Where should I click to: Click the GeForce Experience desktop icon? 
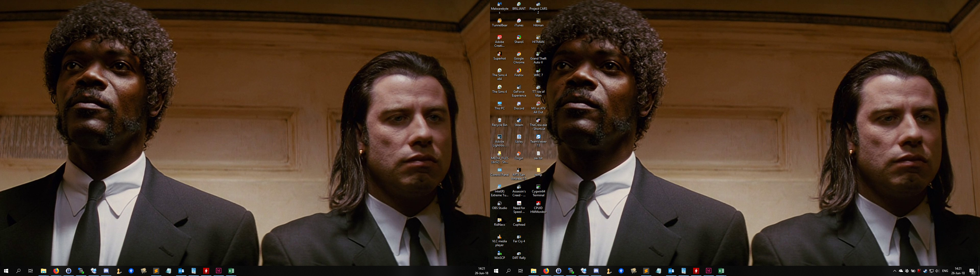click(519, 91)
